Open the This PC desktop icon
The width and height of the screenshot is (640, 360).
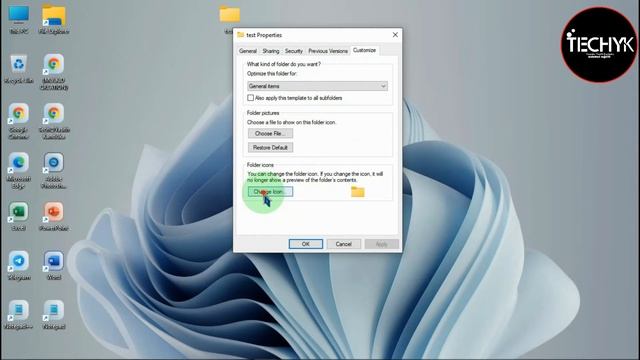click(19, 19)
